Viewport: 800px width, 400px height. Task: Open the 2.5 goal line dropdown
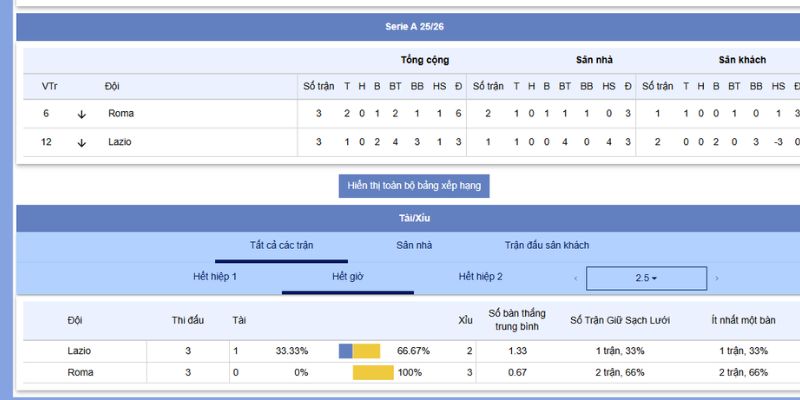pos(646,278)
